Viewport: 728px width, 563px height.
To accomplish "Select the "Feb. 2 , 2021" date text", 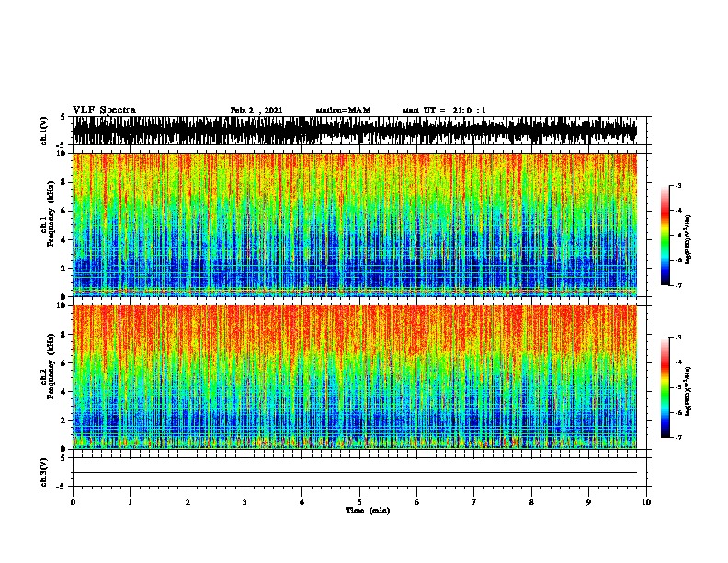I will (x=256, y=110).
